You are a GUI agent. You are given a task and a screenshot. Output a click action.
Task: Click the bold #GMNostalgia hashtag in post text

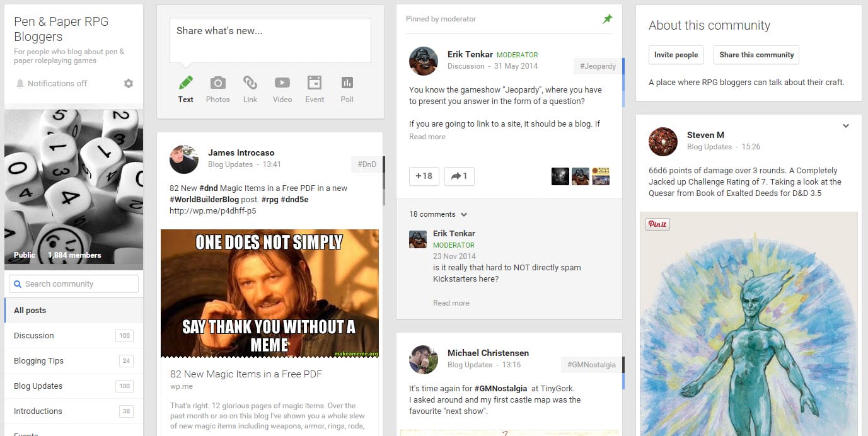click(x=501, y=389)
